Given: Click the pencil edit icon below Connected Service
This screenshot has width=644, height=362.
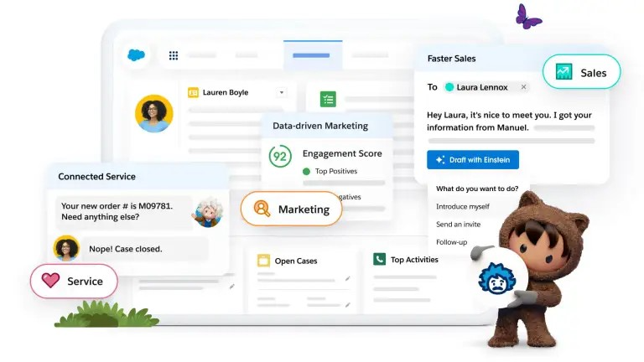Looking at the screenshot, I should [232, 287].
